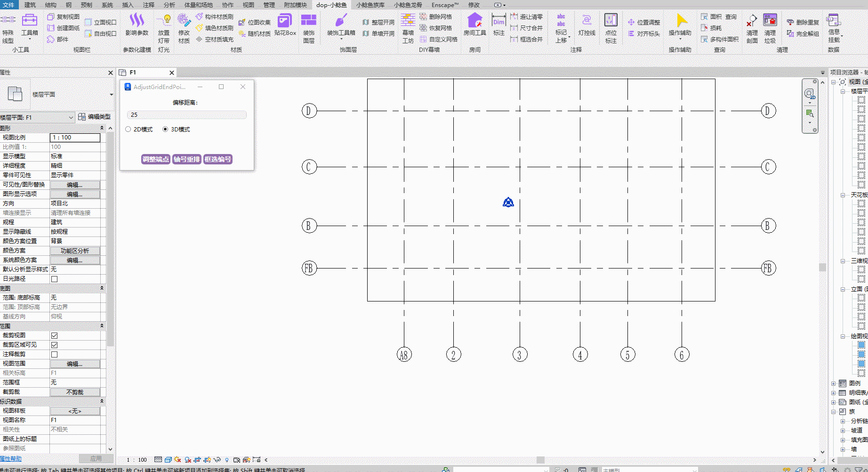Open the 灯控线 tool
Viewport: 868px width, 472px height.
click(x=587, y=21)
